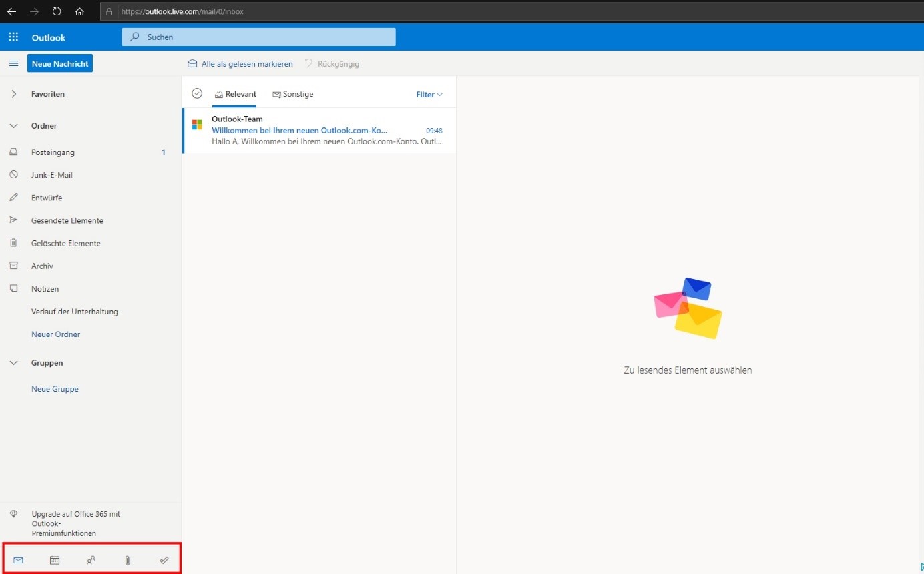The height and width of the screenshot is (574, 924).
Task: Open Verlauf der Unterhaltung folder
Action: [91, 312]
